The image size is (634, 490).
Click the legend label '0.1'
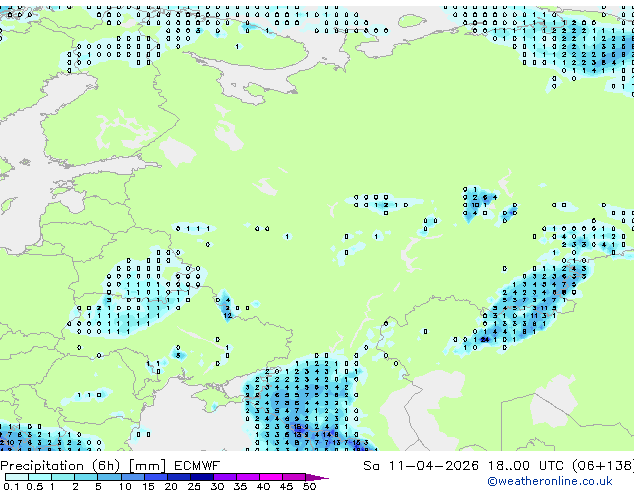(11, 486)
